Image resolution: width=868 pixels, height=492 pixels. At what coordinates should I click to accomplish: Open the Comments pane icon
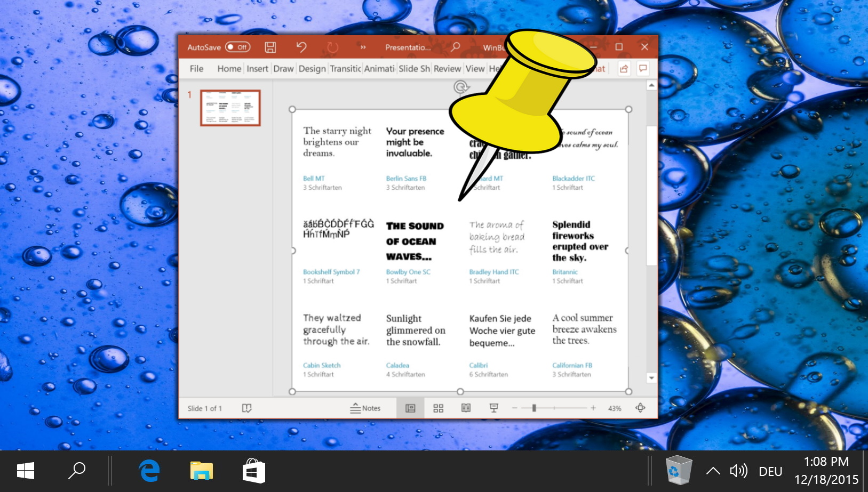coord(643,68)
